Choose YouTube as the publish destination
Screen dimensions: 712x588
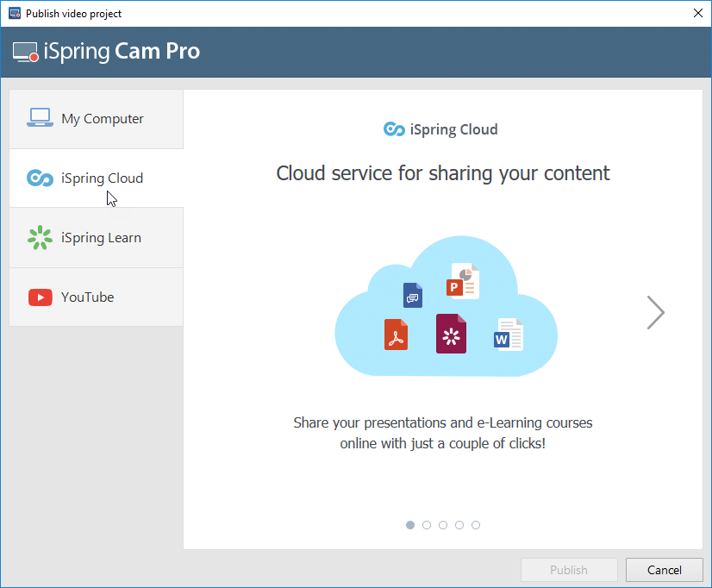pos(97,297)
